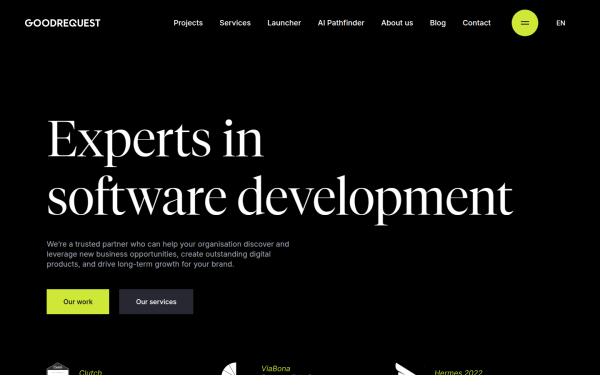
Task: Open the round yellow hamburger menu
Action: tap(525, 23)
